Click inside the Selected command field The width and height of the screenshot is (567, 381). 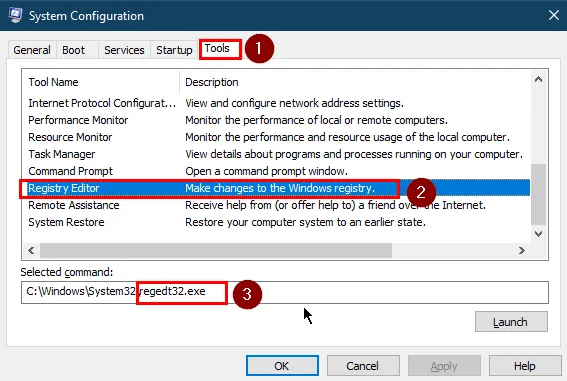point(285,292)
